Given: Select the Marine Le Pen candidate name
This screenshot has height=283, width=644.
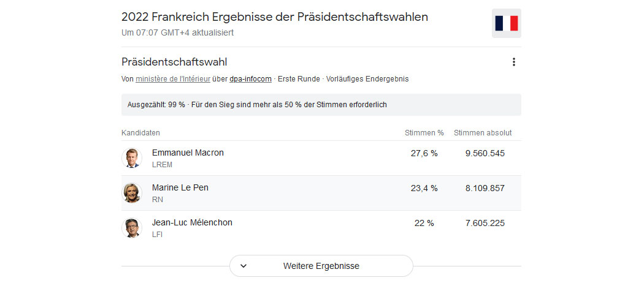Looking at the screenshot, I should point(180,187).
